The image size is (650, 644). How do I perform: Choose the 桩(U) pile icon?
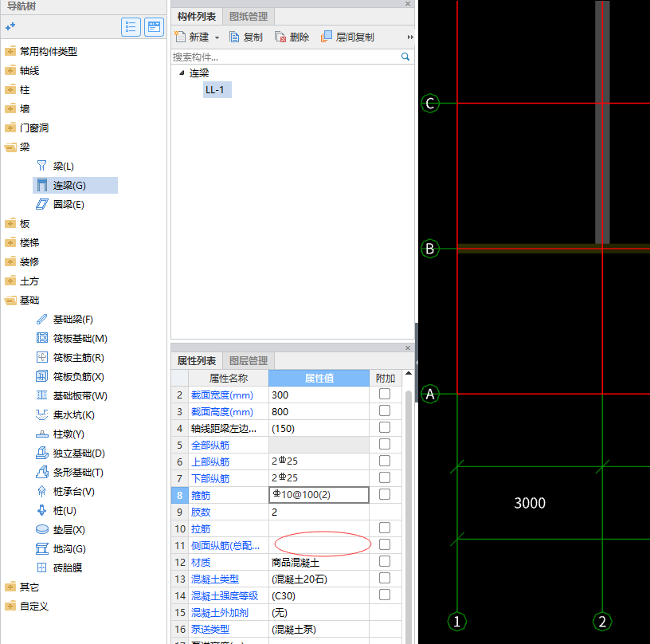click(42, 510)
